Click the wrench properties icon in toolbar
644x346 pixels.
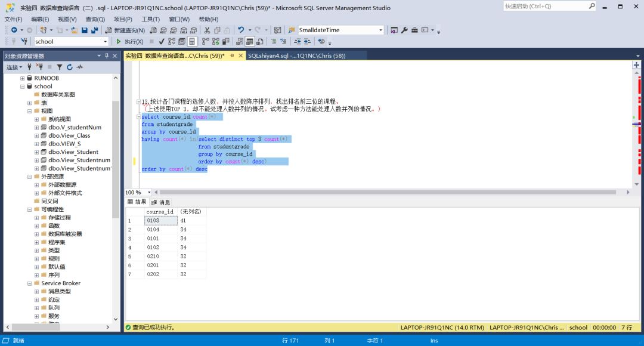point(404,30)
